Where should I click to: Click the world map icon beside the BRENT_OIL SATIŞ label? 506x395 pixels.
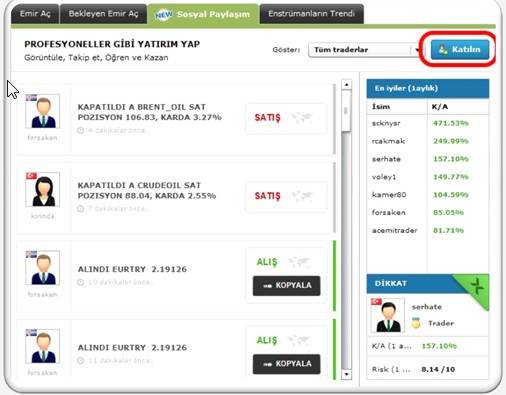(x=302, y=117)
